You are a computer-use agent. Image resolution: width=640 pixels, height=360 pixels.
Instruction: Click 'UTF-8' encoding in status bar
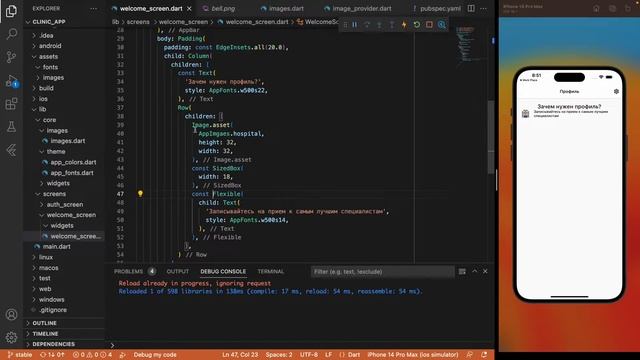click(309, 355)
